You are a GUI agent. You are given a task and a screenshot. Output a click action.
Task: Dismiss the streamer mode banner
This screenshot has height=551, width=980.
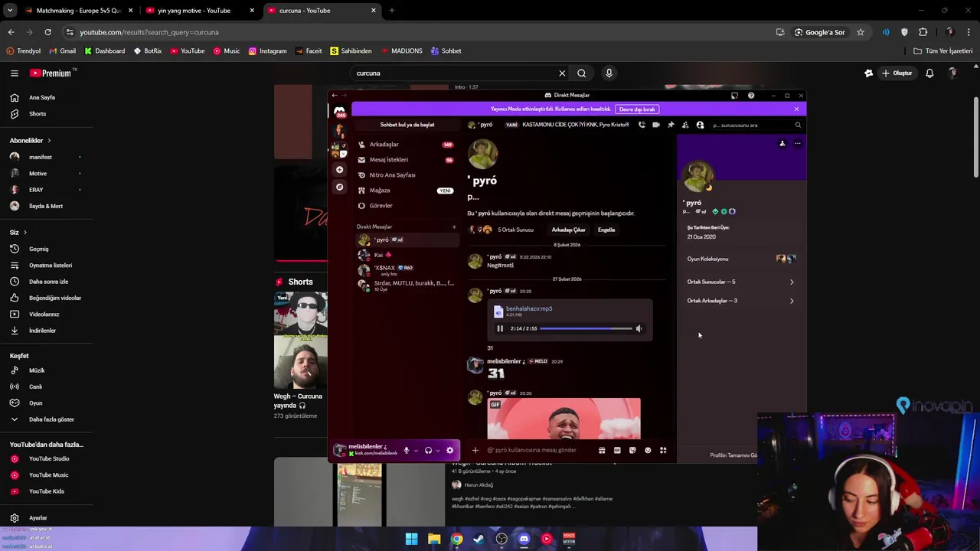(796, 109)
